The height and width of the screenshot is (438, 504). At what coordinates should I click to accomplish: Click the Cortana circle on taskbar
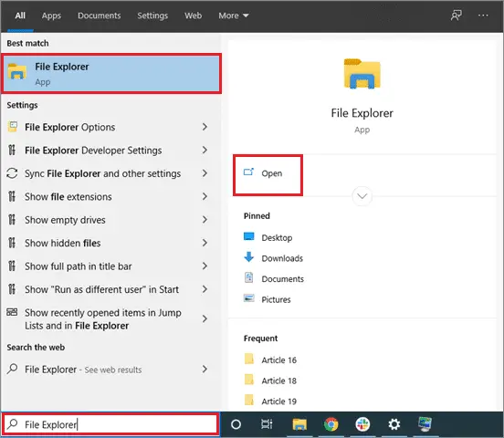236,424
